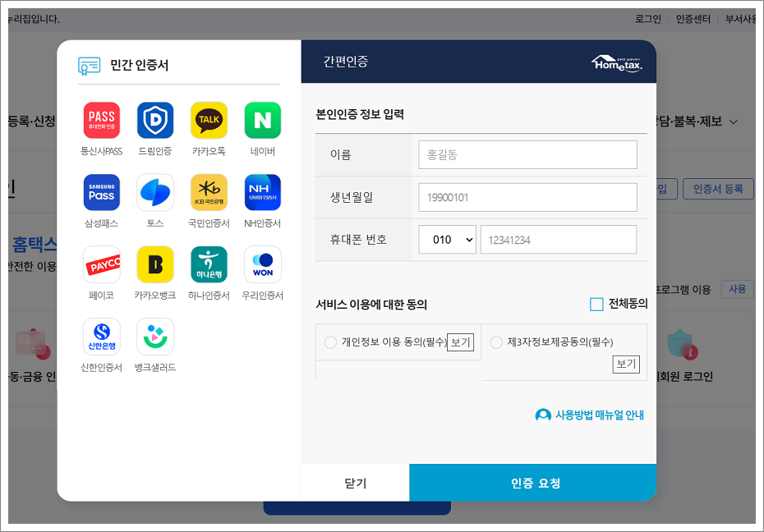
Task: Pick the NH인증서 icon
Action: coord(263,192)
